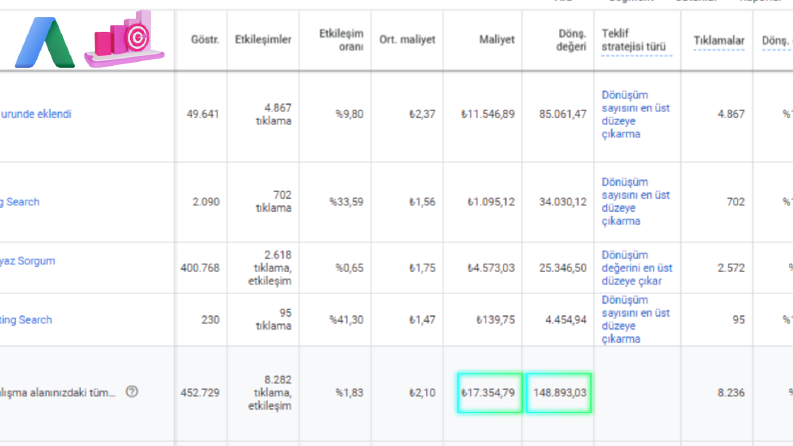
Task: Select the 85.061,47 conversion value cell
Action: tap(563, 114)
